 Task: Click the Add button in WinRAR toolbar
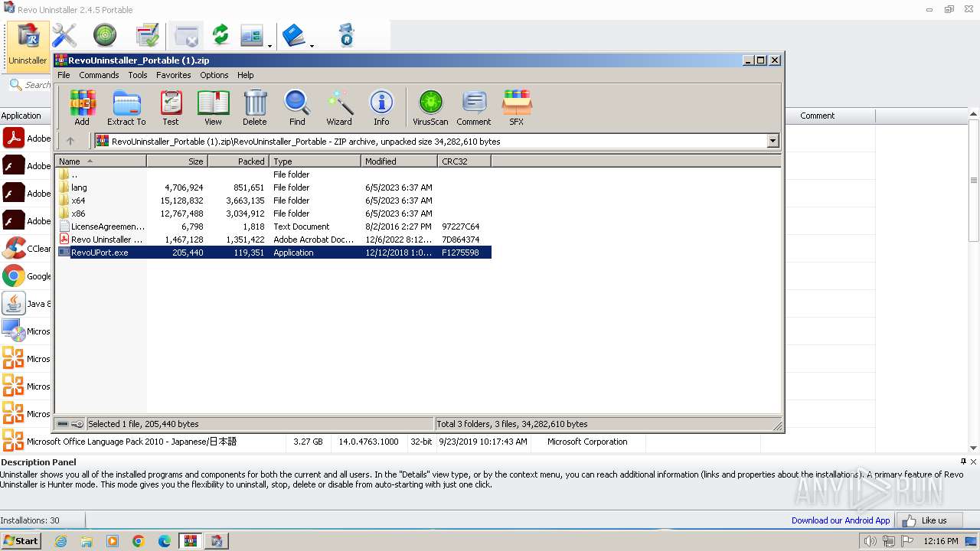pos(82,107)
